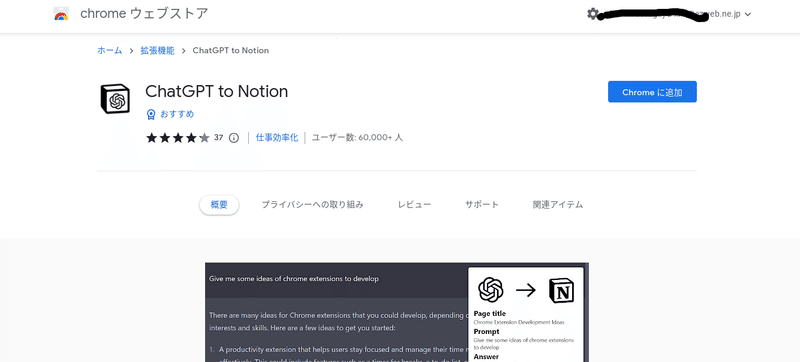Go to the 関連アイテム tab
Viewport: 800px width, 362px height.
[558, 205]
